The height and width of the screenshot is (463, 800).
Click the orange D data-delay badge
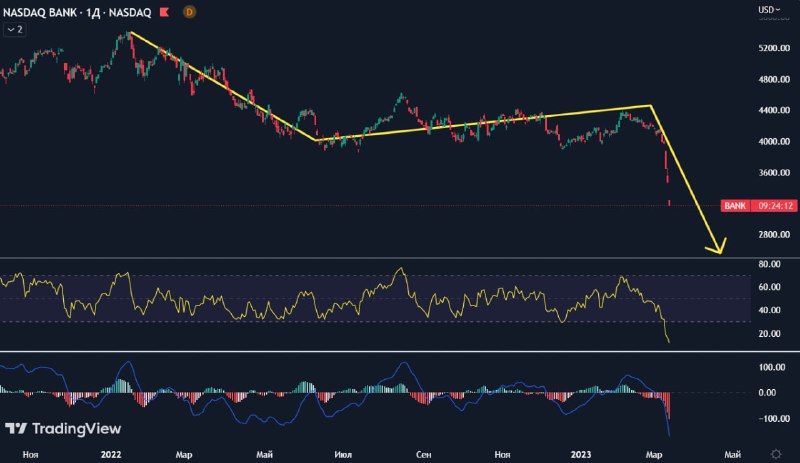189,12
